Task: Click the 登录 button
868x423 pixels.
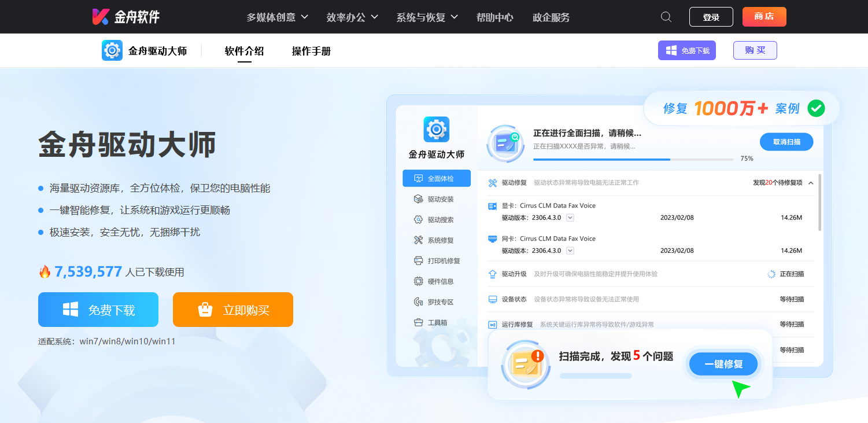Action: [711, 17]
